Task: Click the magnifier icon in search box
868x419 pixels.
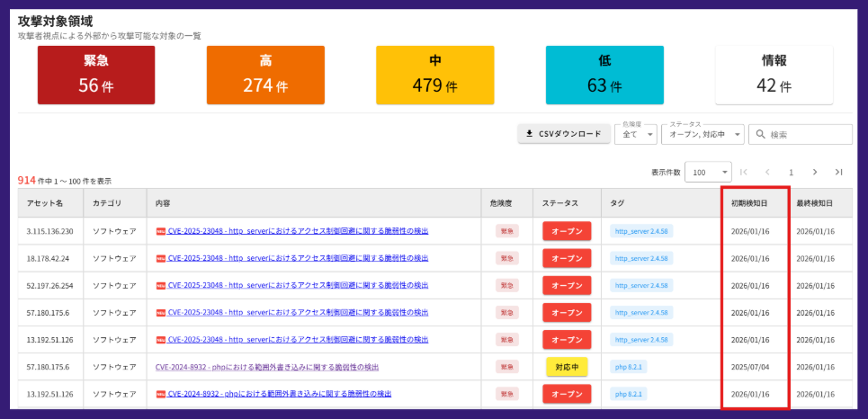Action: (761, 134)
